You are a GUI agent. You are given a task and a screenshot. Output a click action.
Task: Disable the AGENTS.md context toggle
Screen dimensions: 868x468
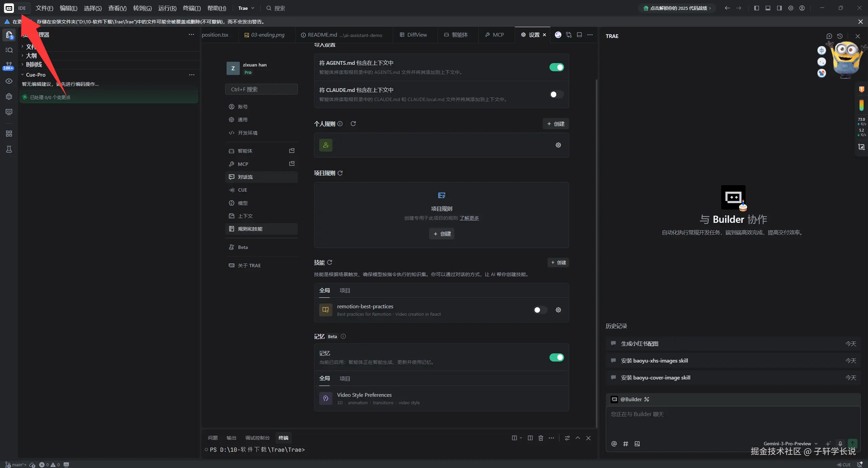tap(556, 67)
